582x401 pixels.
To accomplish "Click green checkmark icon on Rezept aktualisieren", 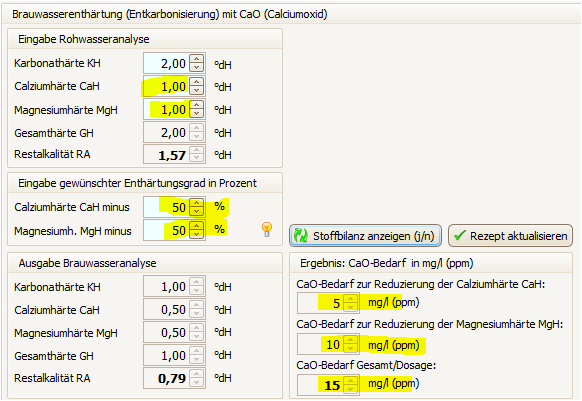I will (x=460, y=235).
